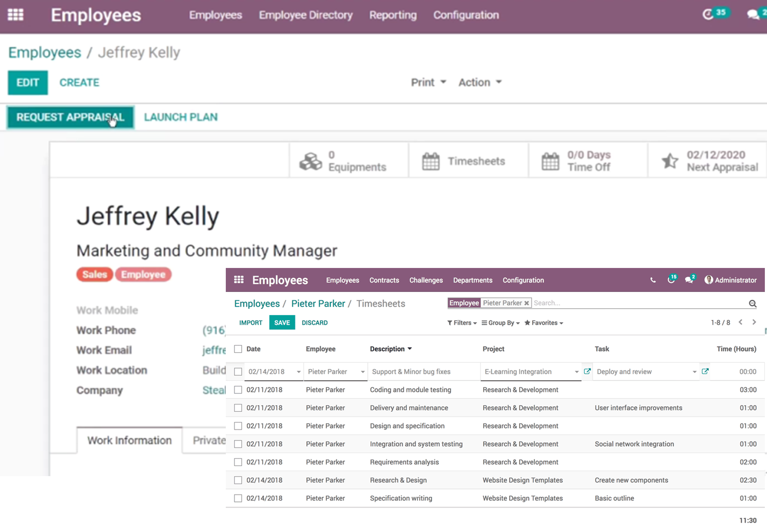Check the Specification writing row
This screenshot has height=532, width=767.
(x=238, y=498)
